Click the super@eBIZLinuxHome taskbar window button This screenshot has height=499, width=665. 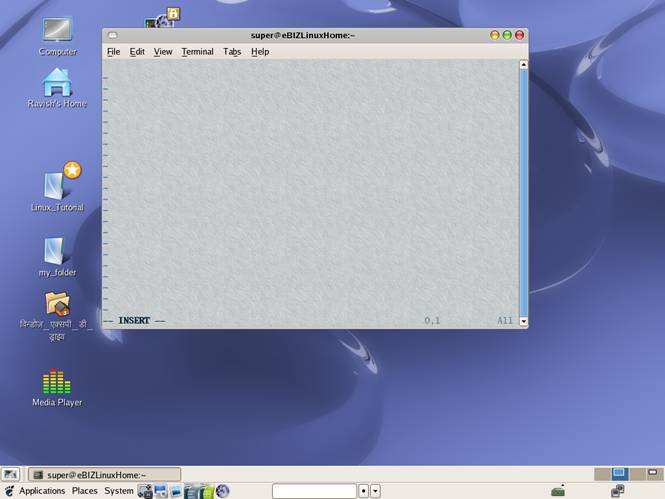click(x=103, y=474)
